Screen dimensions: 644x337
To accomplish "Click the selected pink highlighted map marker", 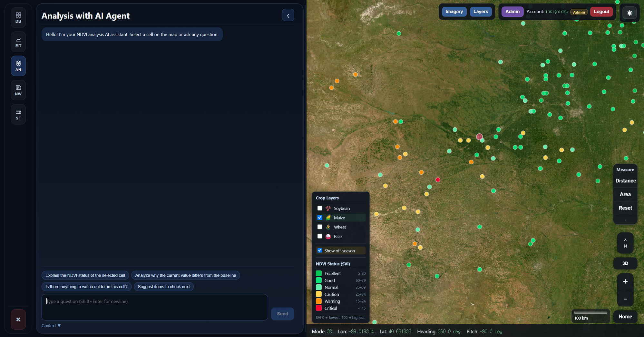I will click(x=479, y=137).
